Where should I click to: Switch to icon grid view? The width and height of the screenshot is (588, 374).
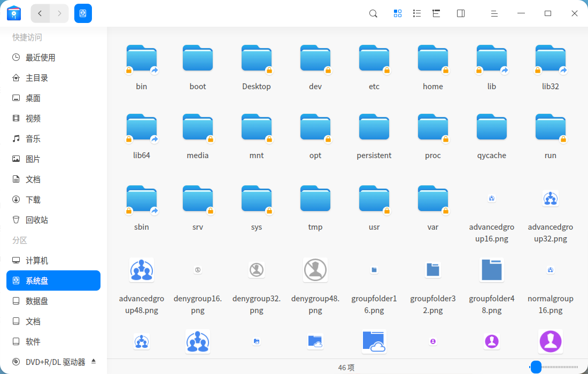click(x=398, y=14)
